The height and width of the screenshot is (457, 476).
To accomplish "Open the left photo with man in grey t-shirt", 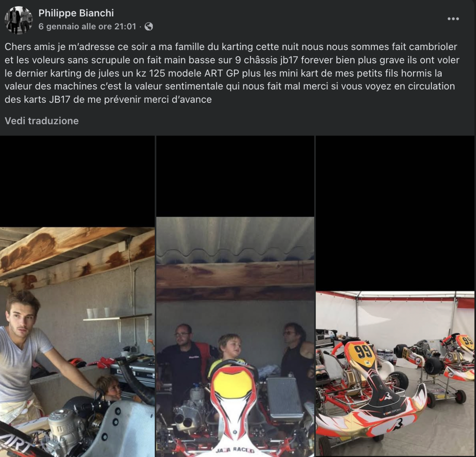I will [x=77, y=340].
